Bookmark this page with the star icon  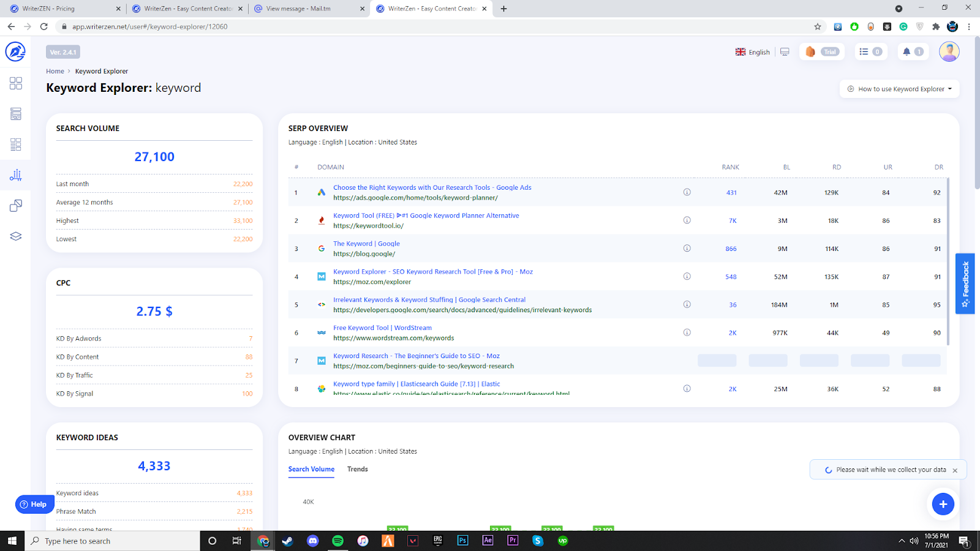coord(818,26)
